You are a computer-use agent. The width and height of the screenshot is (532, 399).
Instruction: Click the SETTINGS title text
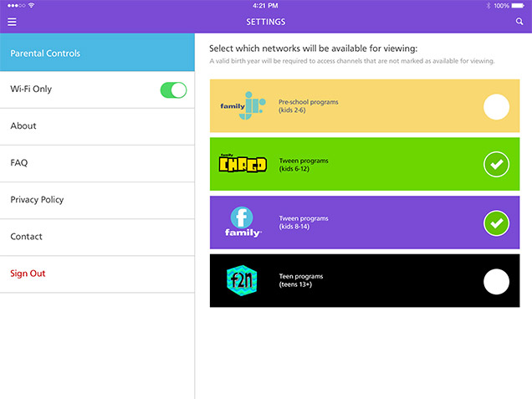(x=266, y=22)
